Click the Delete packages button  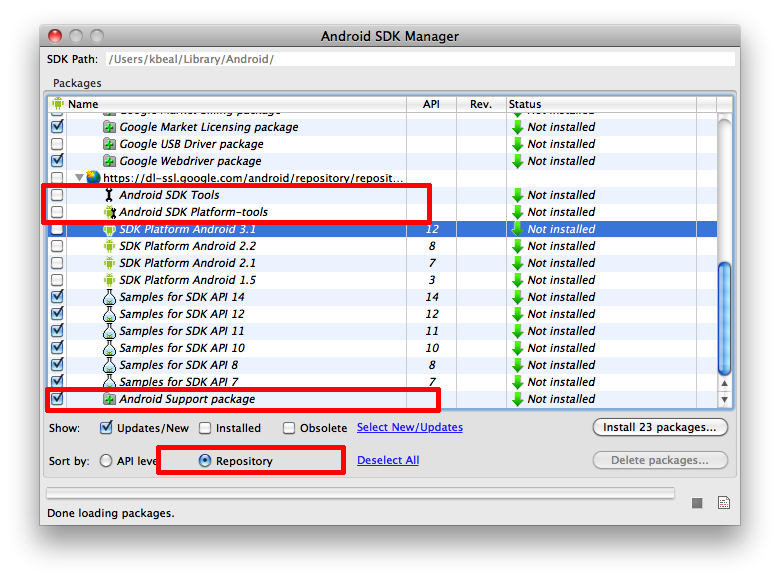click(660, 460)
